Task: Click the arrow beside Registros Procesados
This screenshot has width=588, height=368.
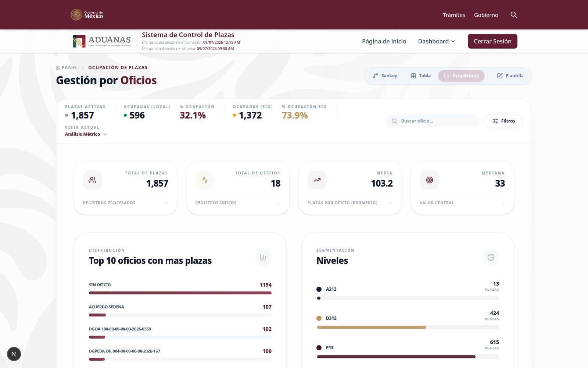Action: 166,203
